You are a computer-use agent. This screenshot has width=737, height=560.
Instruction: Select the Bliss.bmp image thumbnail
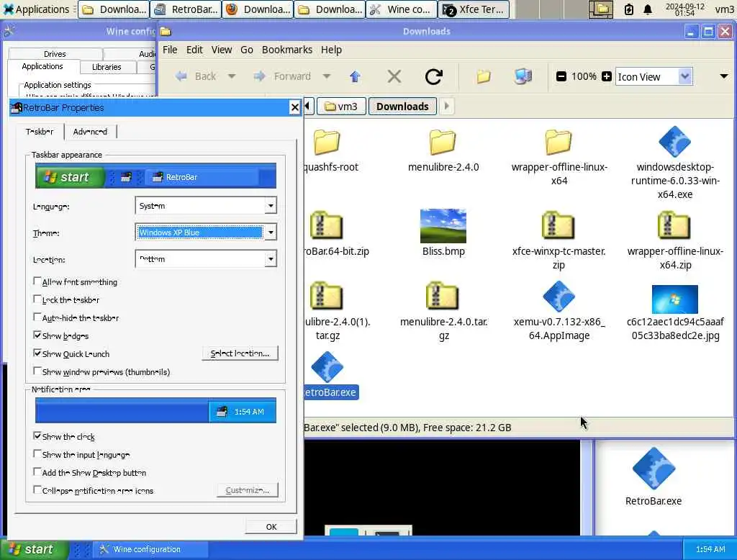tap(443, 226)
